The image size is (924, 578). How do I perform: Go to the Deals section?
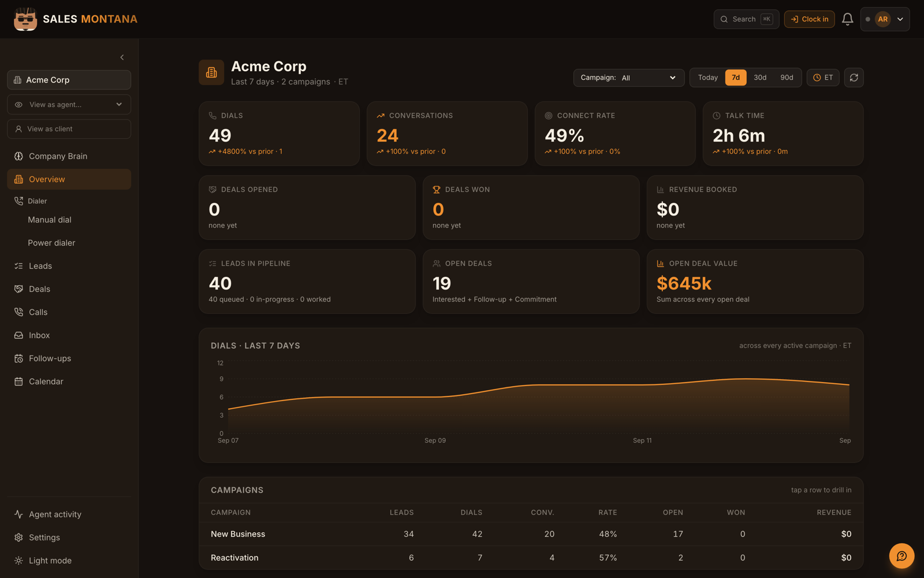(69, 289)
